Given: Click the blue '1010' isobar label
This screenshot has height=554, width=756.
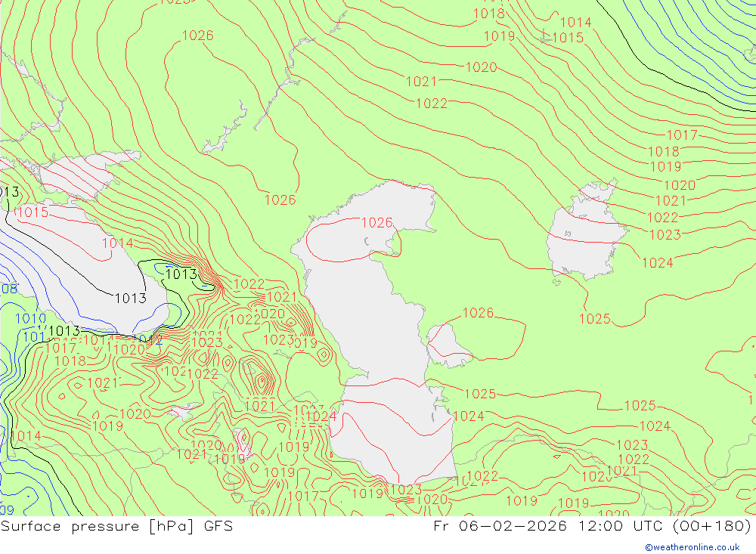Looking at the screenshot, I should [x=31, y=319].
